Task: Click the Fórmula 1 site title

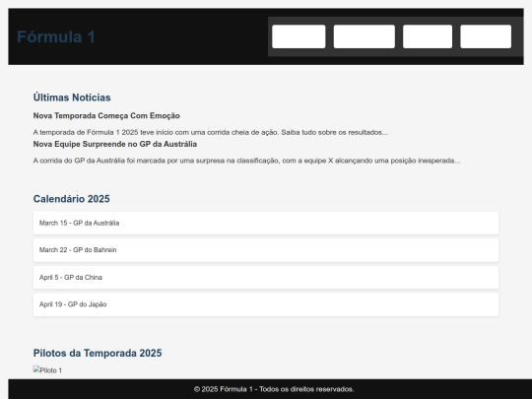Action: coord(56,36)
